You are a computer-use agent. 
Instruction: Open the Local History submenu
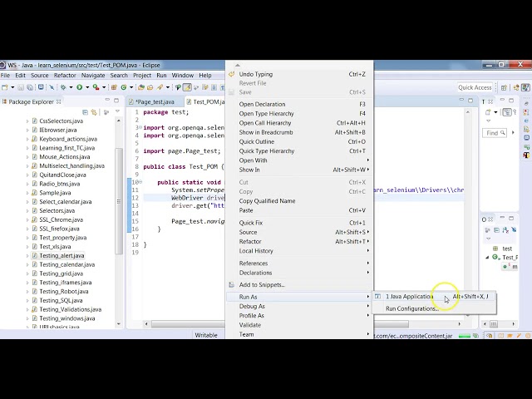299,251
